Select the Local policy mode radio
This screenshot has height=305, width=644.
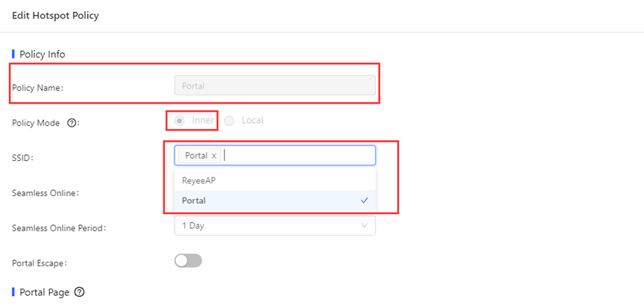tap(229, 121)
